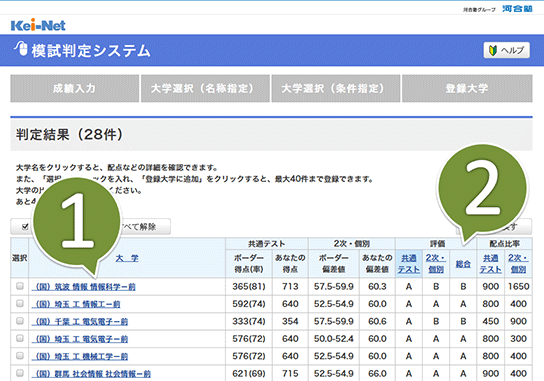This screenshot has height=381, width=544.
Task: Open (国) 千葉 工 電気電子-前 details
Action: coord(80,322)
